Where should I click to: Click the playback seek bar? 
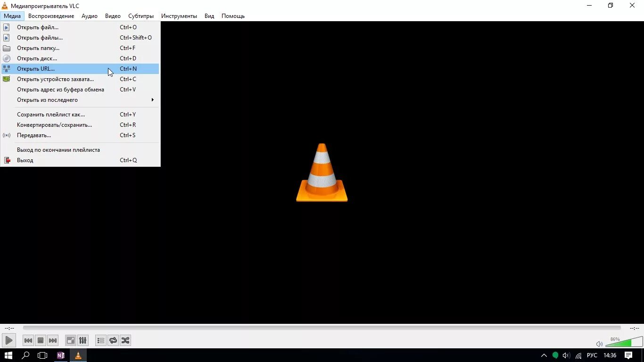322,328
